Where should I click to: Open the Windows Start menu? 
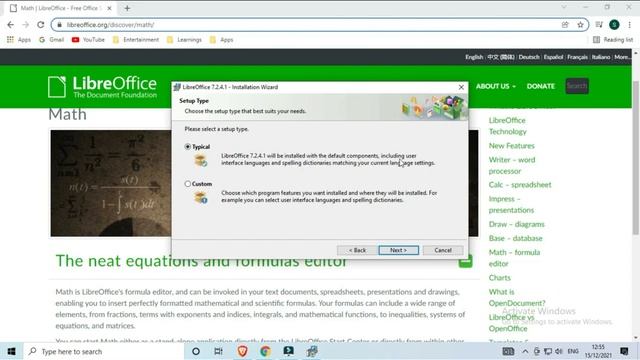(11, 351)
